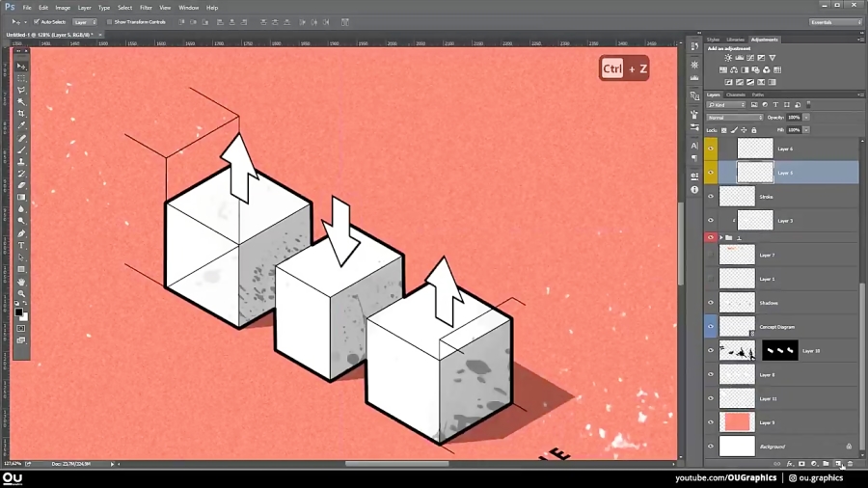
Task: Select the Hand tool
Action: point(21,282)
